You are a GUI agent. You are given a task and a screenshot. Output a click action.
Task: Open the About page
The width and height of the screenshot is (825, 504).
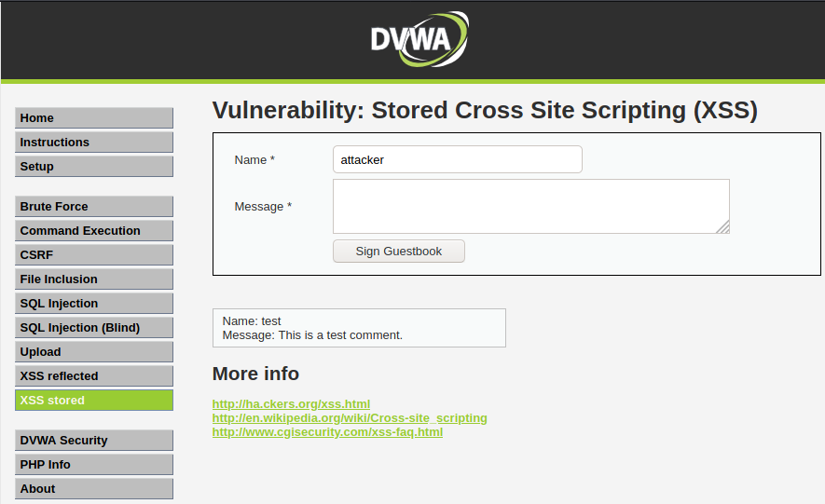94,489
